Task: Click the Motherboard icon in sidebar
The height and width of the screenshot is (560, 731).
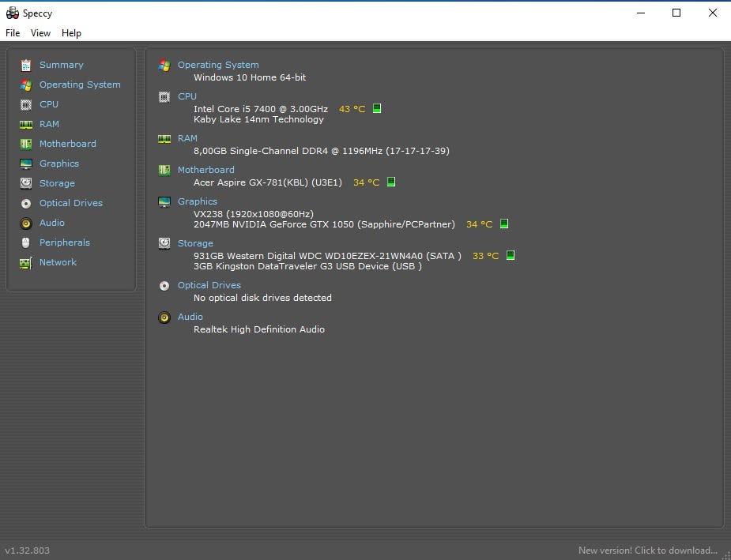Action: point(26,144)
